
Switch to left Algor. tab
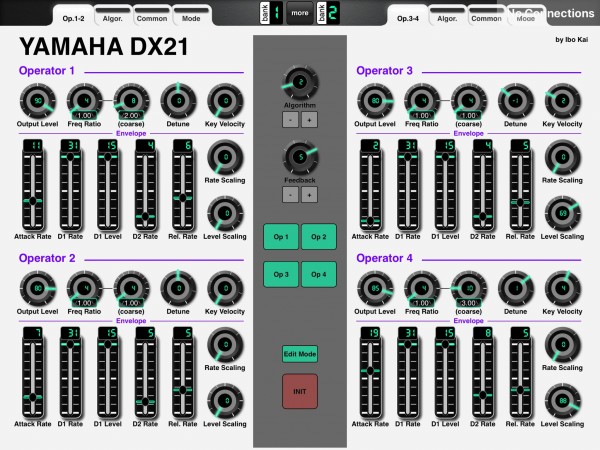pyautogui.click(x=112, y=16)
